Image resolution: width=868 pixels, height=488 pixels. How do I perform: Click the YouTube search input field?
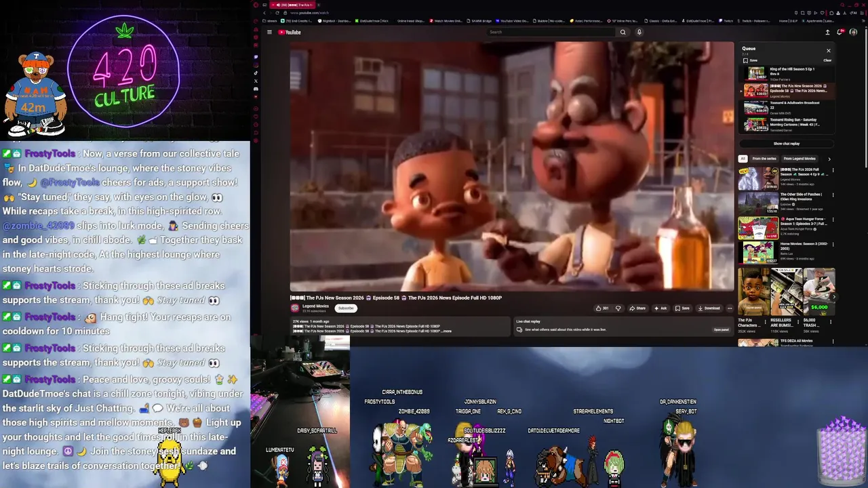coord(553,32)
